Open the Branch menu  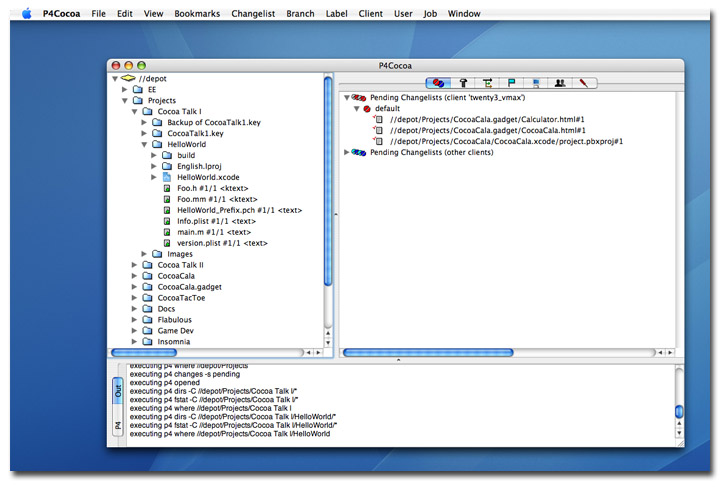pos(300,14)
